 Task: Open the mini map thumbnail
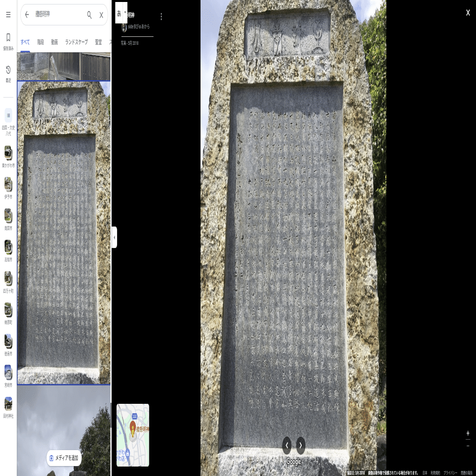pyautogui.click(x=132, y=435)
